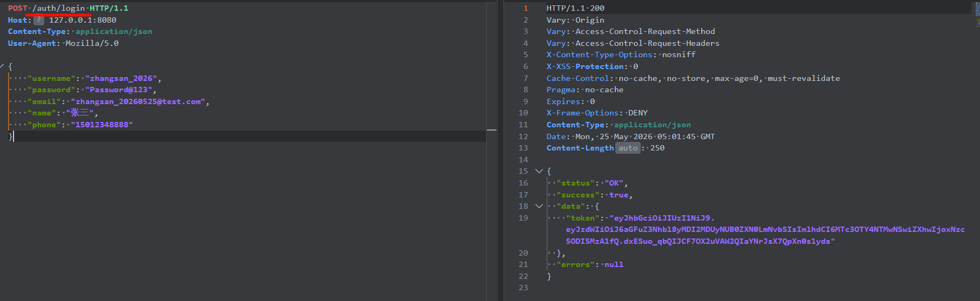Click the true value after "success"
The width and height of the screenshot is (980, 301).
(x=619, y=195)
